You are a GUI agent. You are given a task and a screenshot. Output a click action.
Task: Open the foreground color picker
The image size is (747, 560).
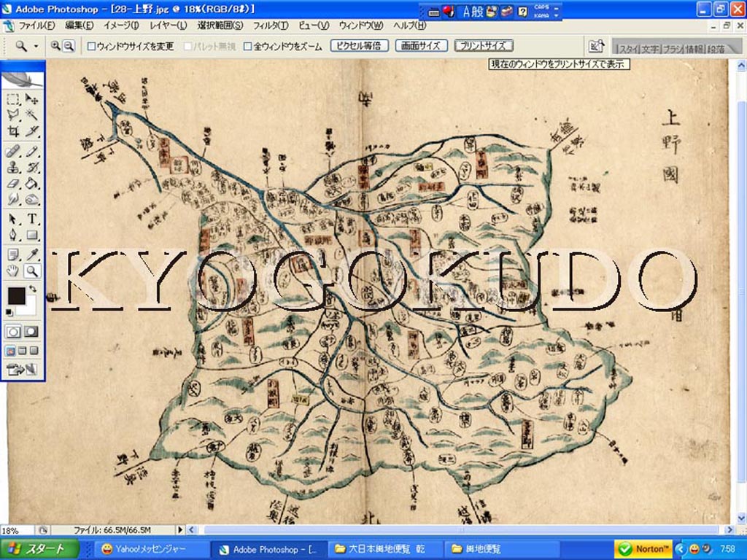(x=16, y=295)
